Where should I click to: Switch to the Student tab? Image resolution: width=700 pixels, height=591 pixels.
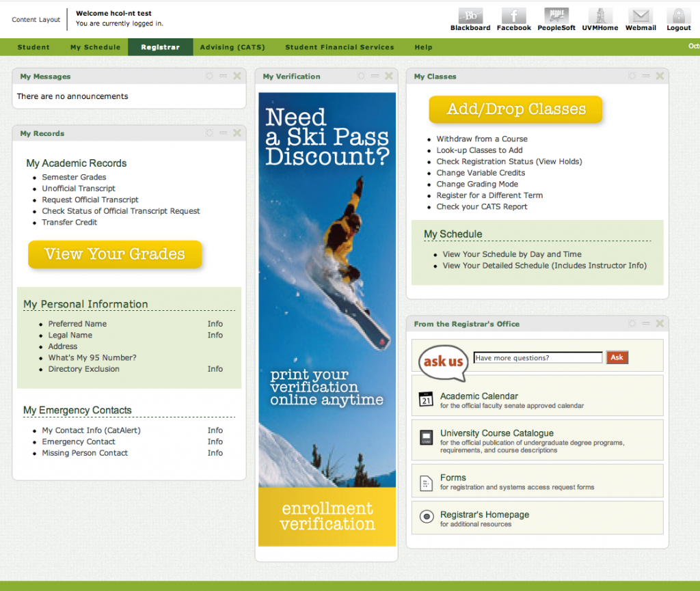(x=33, y=47)
